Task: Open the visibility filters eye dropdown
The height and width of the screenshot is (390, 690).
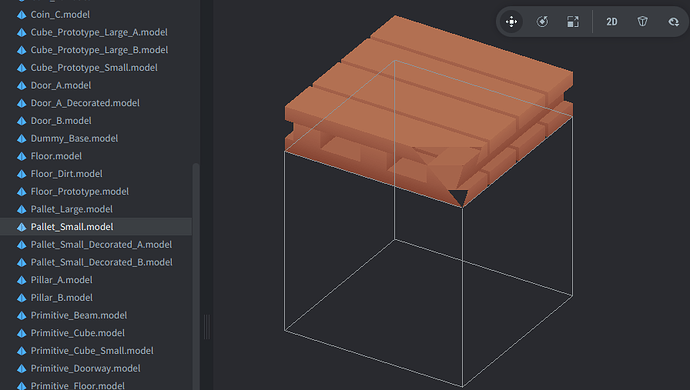Action: click(673, 22)
